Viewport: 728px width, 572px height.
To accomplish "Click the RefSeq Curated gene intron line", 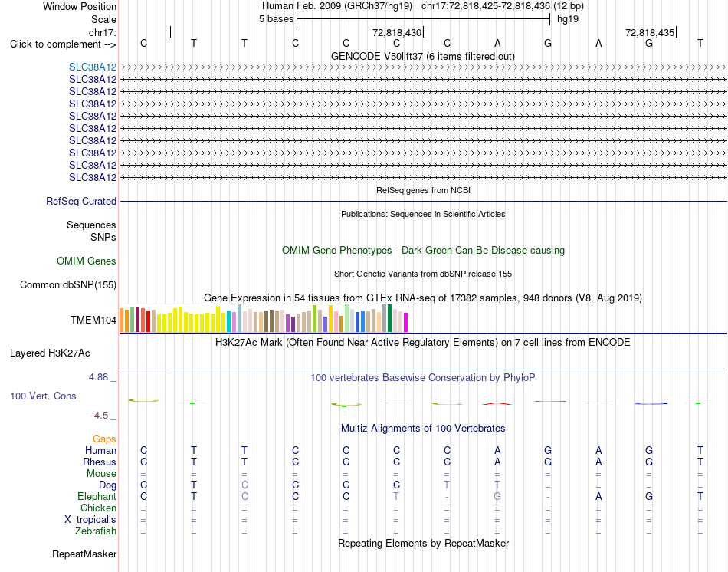I will tap(423, 201).
